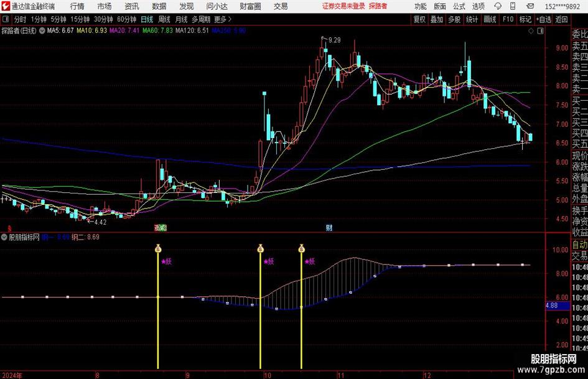Toggle the left sidebar panel icon
The image size is (588, 379).
[x=6, y=19]
